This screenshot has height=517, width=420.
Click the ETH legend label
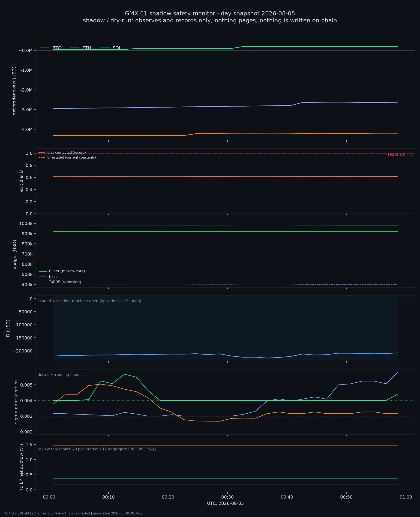point(87,48)
